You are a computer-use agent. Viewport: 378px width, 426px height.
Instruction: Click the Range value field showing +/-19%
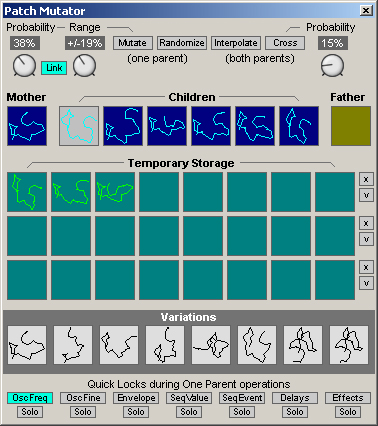[85, 43]
